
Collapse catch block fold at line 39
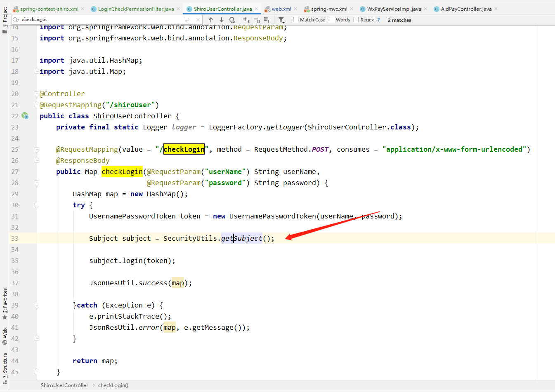coord(37,305)
